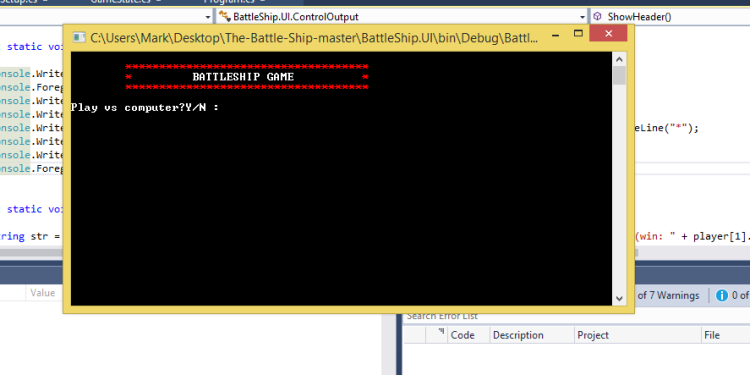Open the project dropdown arrow left of ControlOutput
Viewport: 750px width, 375px height.
208,17
